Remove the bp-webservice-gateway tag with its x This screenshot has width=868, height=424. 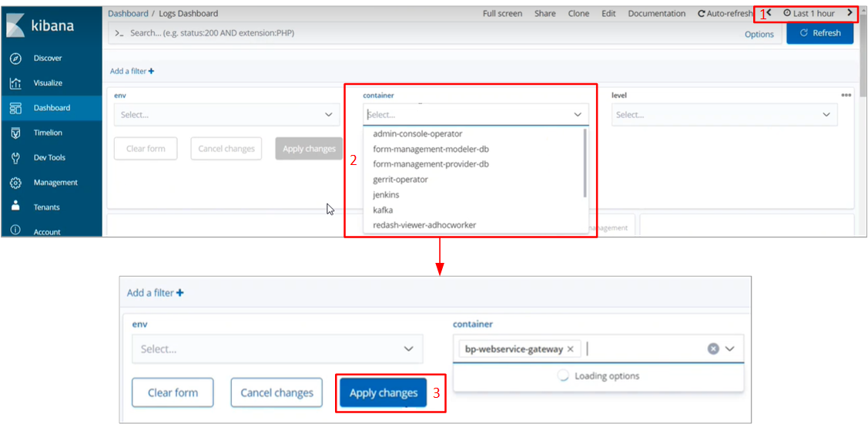(x=570, y=349)
